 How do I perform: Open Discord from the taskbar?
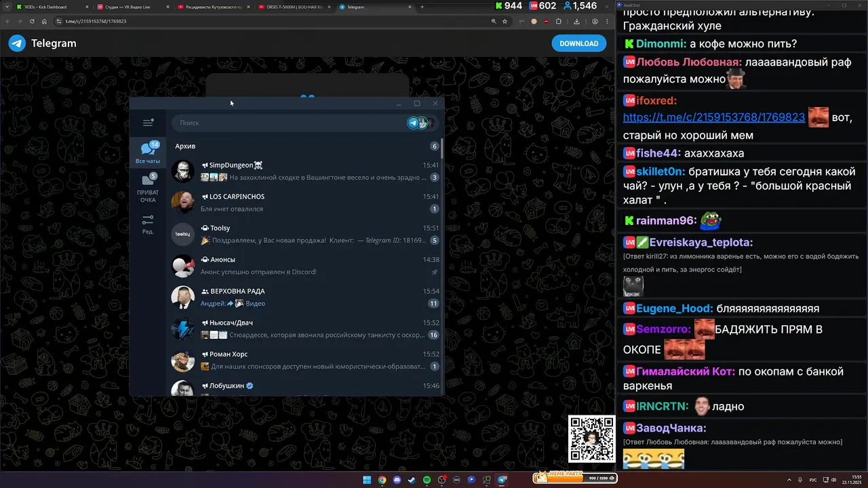(x=397, y=480)
